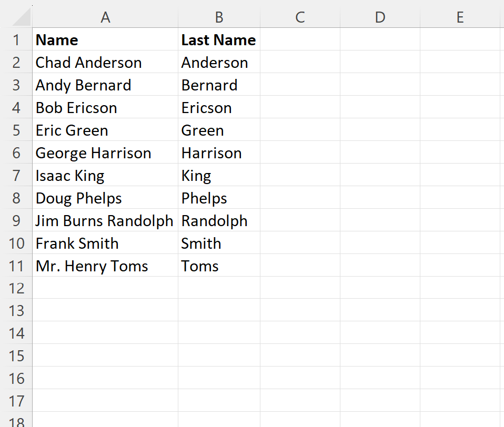Image resolution: width=504 pixels, height=427 pixels.
Task: Select column A header
Action: (x=105, y=17)
